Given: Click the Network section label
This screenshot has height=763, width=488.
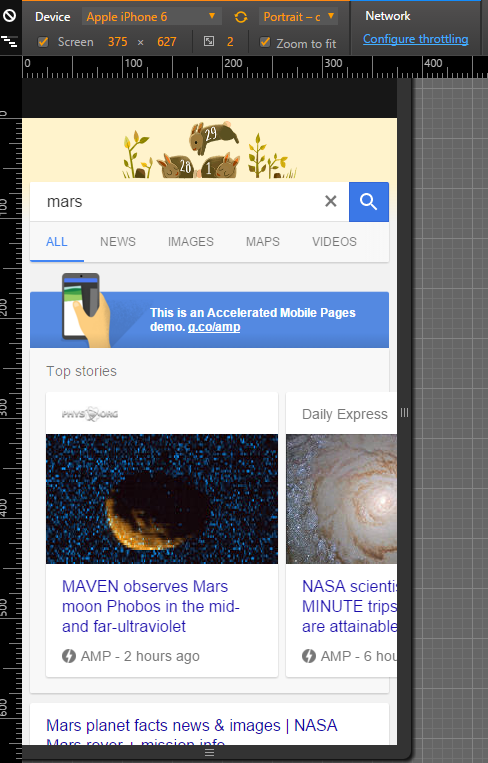Looking at the screenshot, I should click(388, 16).
